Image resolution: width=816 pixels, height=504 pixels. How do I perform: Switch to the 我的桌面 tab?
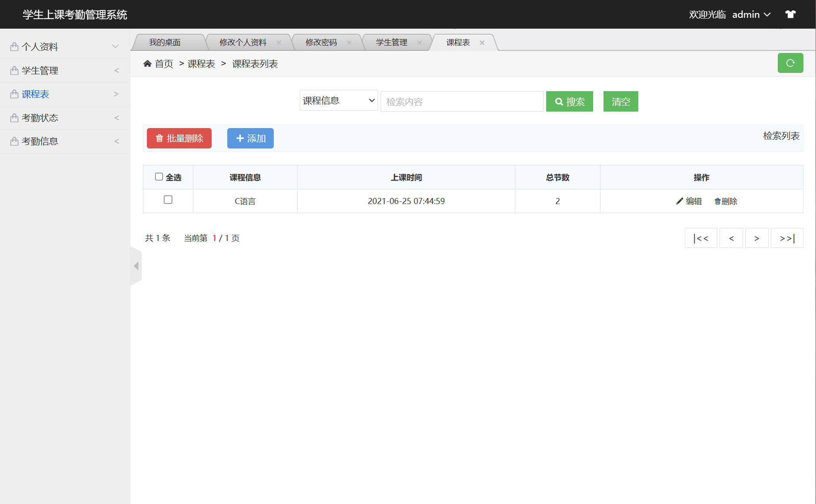(x=166, y=42)
